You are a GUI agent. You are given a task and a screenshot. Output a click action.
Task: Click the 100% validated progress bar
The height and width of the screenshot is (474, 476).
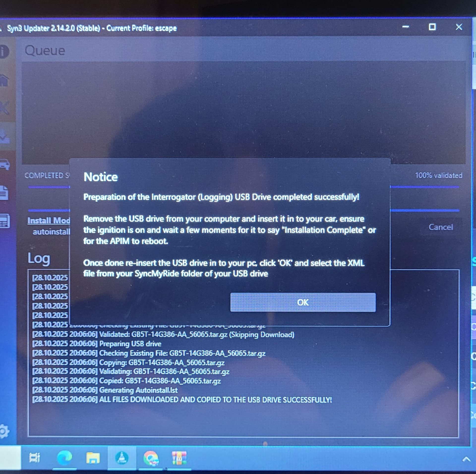click(424, 187)
